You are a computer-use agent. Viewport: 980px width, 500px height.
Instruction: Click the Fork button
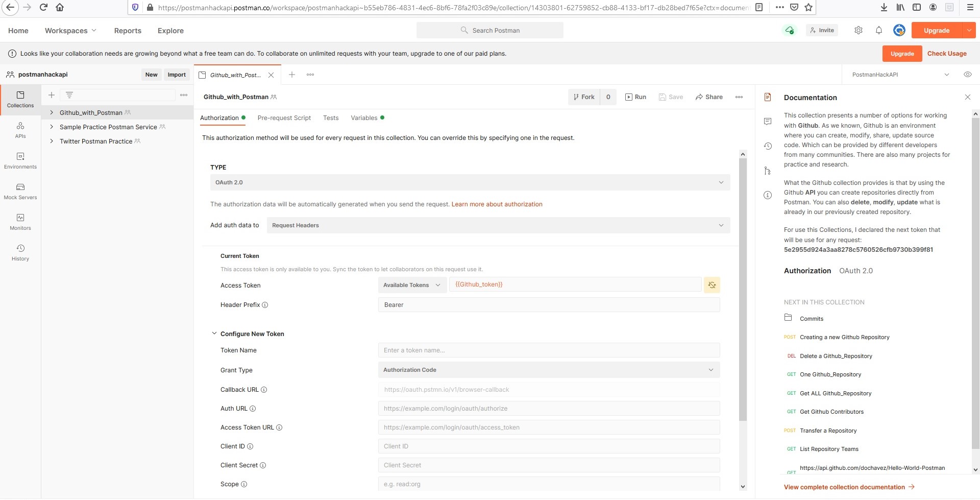(x=584, y=97)
